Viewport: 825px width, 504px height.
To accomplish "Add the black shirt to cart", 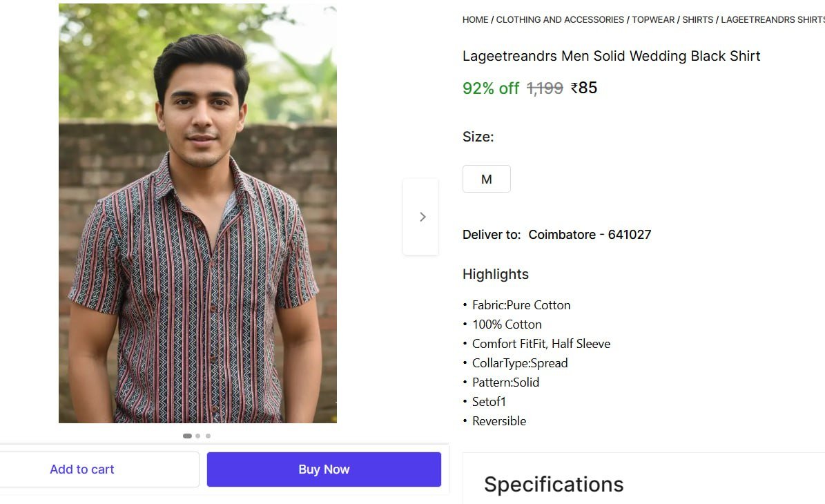I will (x=81, y=469).
